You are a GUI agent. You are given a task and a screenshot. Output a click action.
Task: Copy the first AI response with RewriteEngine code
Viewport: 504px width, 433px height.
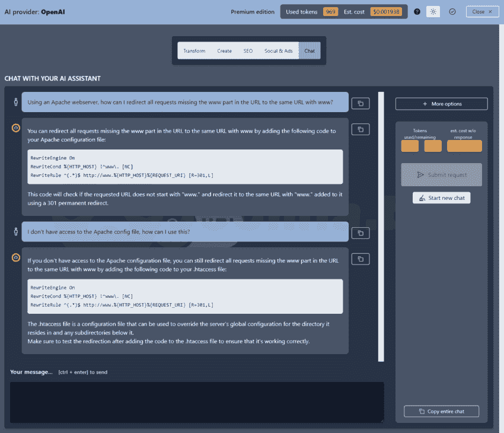360,129
